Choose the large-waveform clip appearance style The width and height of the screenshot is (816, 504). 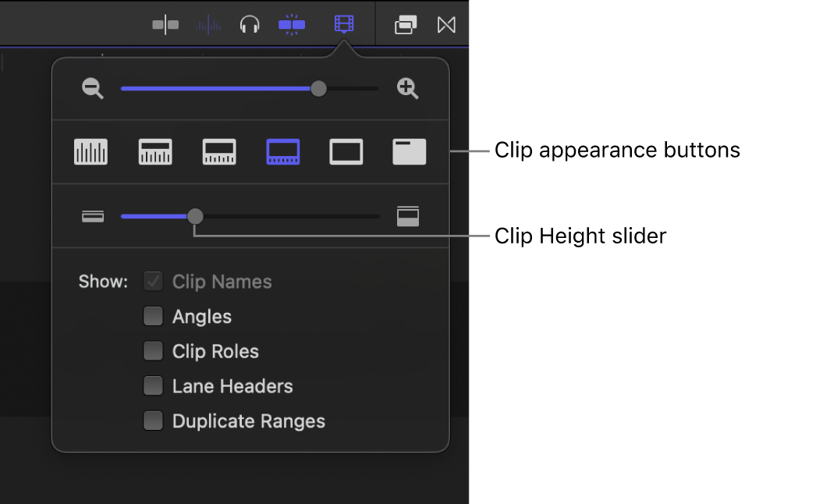(x=154, y=151)
